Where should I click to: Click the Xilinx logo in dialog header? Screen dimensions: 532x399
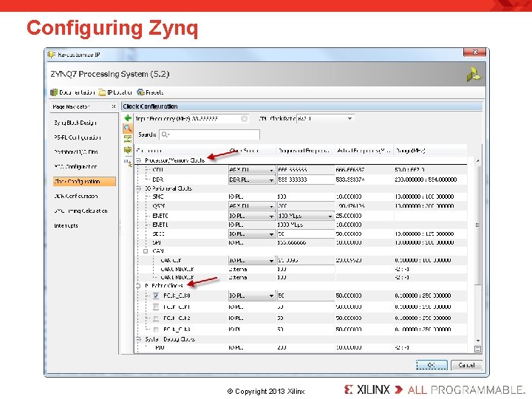pyautogui.click(x=474, y=75)
